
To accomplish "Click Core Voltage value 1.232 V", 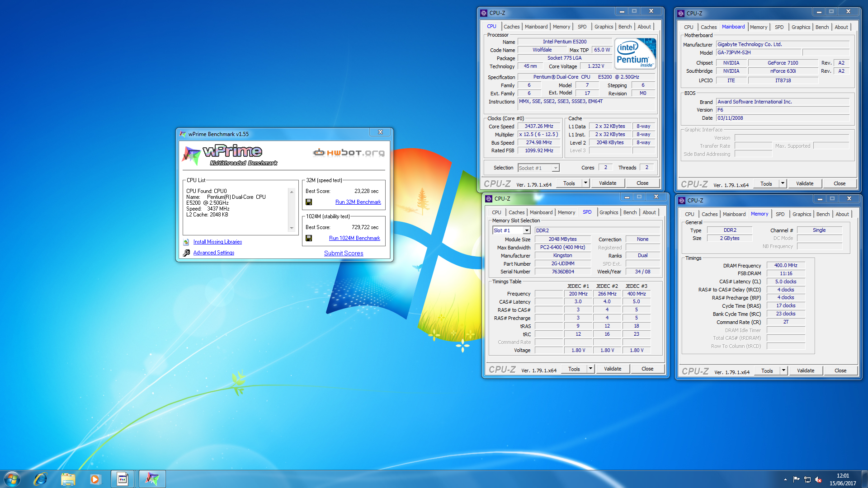I will click(x=596, y=66).
